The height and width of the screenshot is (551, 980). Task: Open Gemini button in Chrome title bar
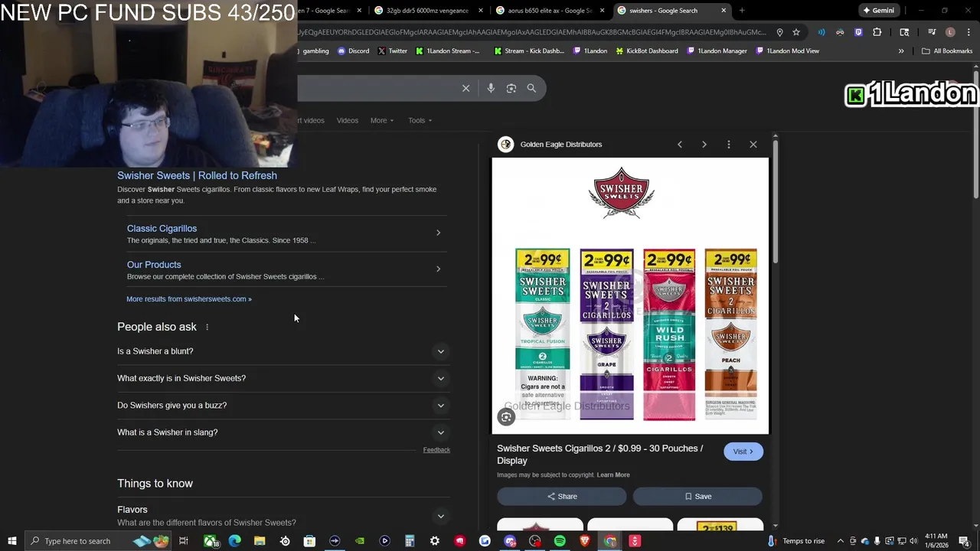[x=878, y=11]
